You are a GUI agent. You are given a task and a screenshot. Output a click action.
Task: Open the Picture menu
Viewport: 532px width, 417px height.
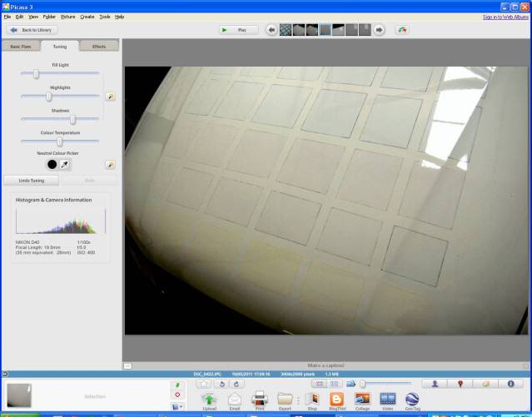tap(67, 17)
